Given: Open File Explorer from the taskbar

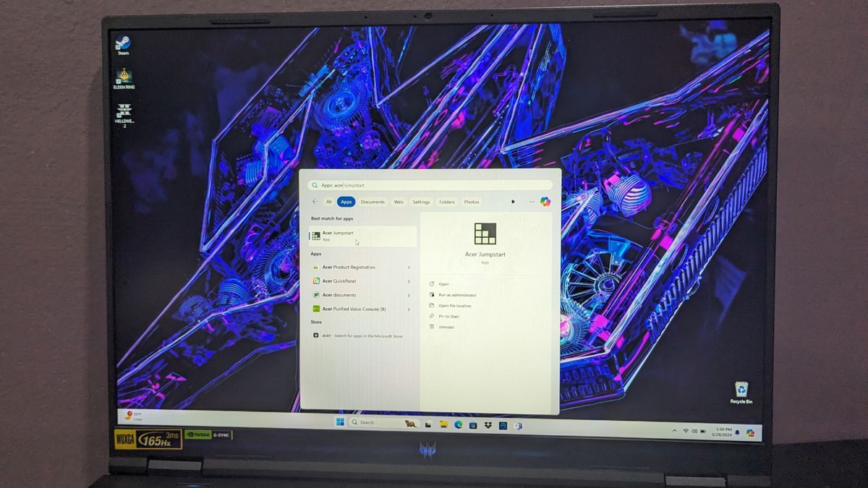Looking at the screenshot, I should pos(443,424).
